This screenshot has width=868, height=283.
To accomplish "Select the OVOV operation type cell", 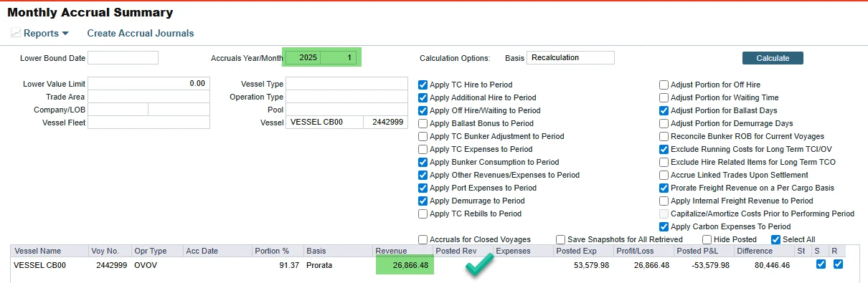I will point(157,265).
